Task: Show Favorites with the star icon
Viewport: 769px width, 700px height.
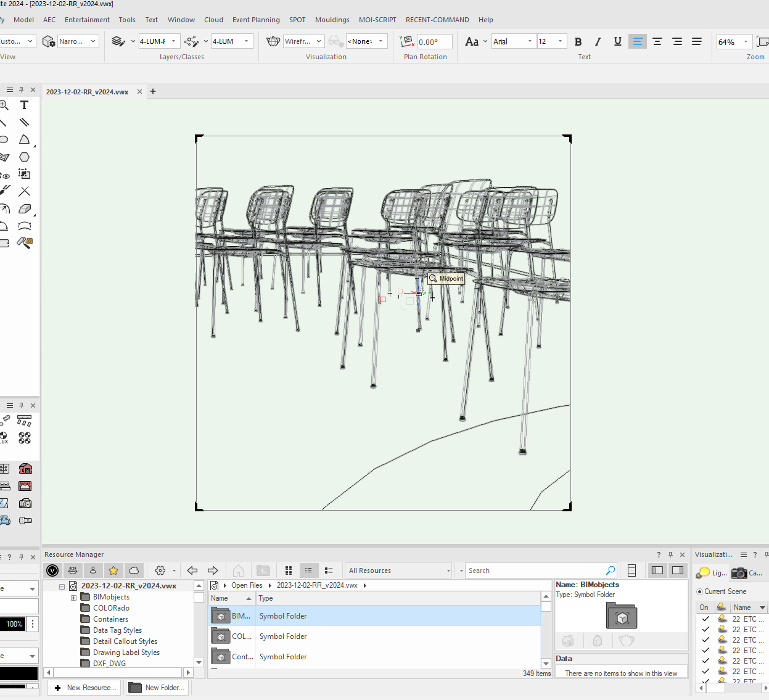Action: tap(113, 570)
